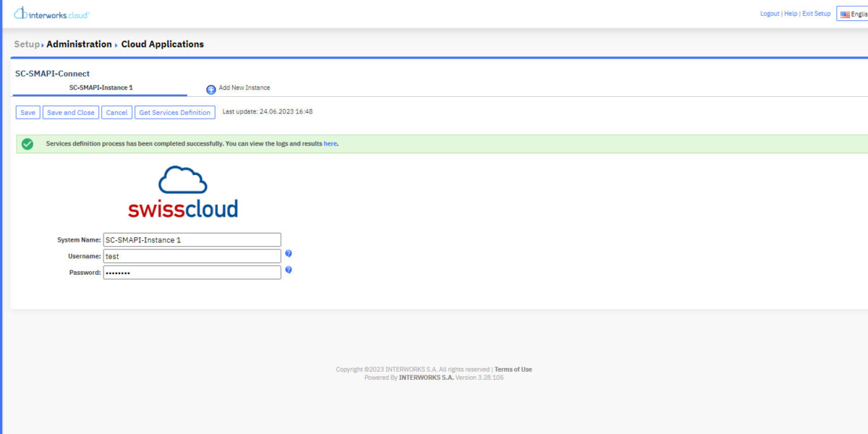Click the swisscloud logo image
The image size is (868, 434).
click(x=183, y=192)
